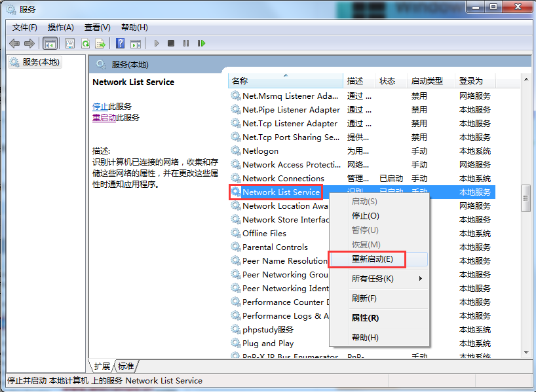Click the Pause service toolbar icon
The width and height of the screenshot is (536, 392).
point(186,43)
